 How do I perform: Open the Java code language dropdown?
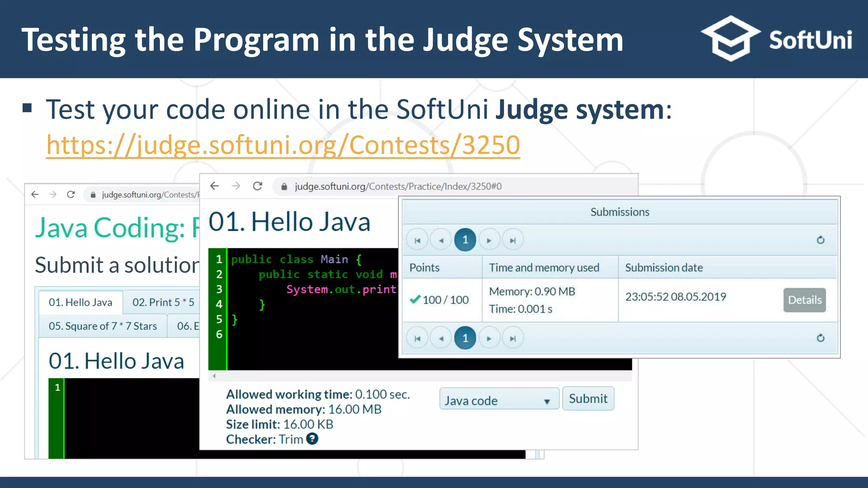(x=499, y=399)
